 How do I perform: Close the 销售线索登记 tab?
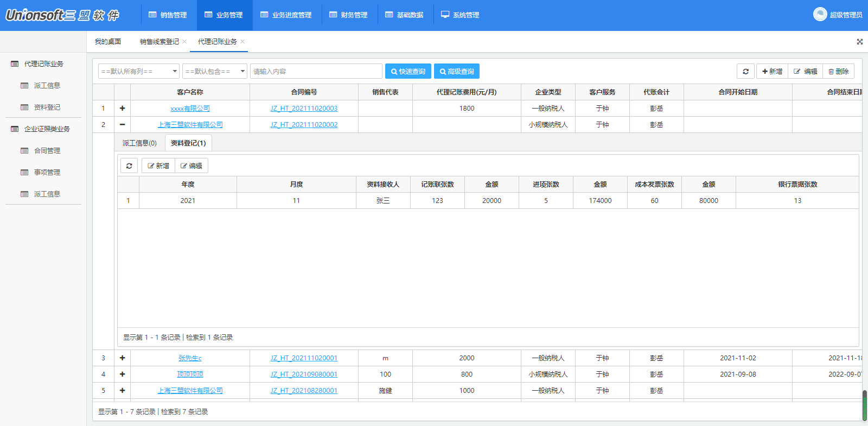184,42
